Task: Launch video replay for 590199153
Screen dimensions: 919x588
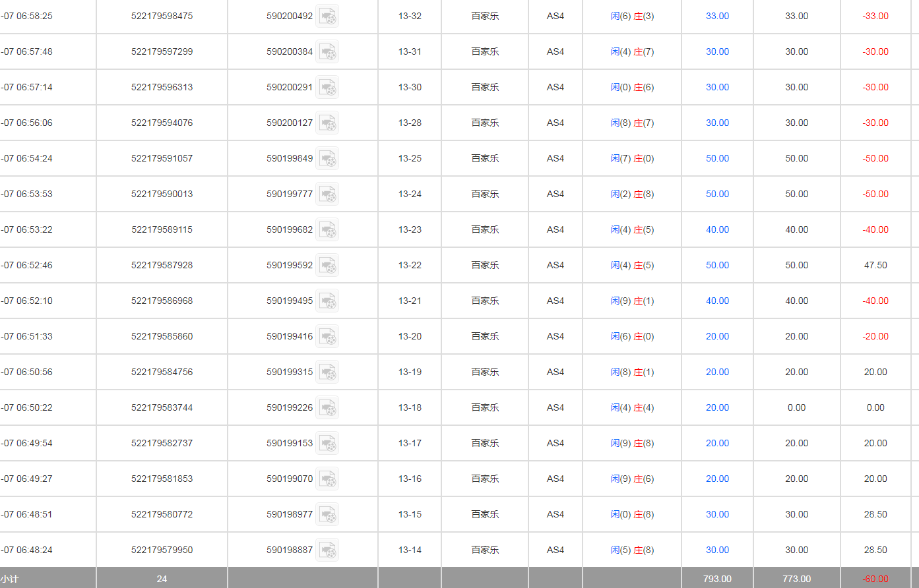Action: [327, 444]
